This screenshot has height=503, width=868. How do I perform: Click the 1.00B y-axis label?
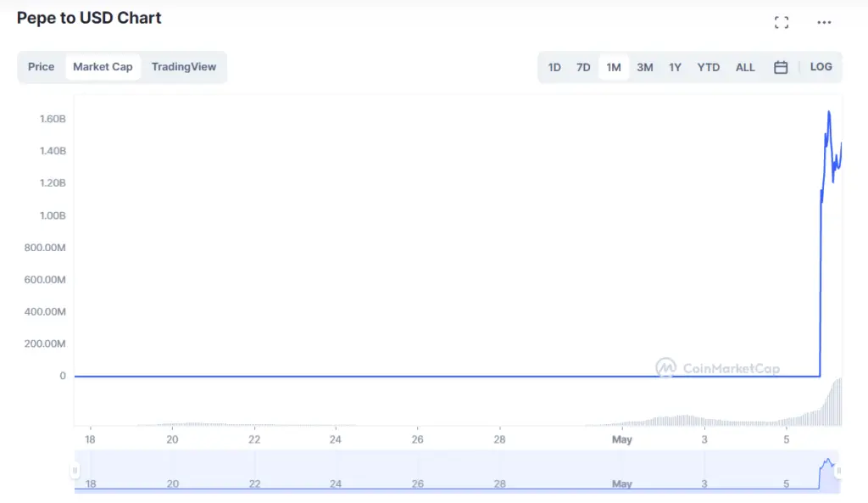click(x=53, y=215)
